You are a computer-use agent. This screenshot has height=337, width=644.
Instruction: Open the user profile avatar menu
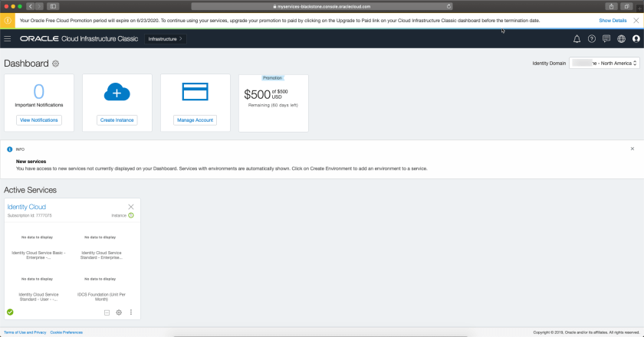(x=636, y=38)
